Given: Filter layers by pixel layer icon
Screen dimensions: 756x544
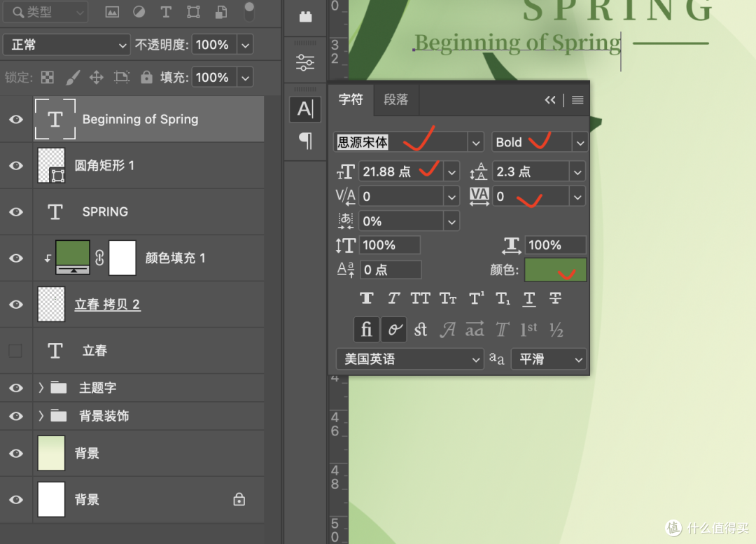Looking at the screenshot, I should 112,12.
